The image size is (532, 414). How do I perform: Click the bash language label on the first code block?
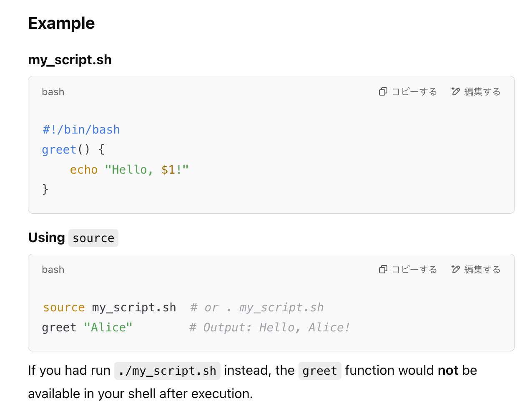53,91
